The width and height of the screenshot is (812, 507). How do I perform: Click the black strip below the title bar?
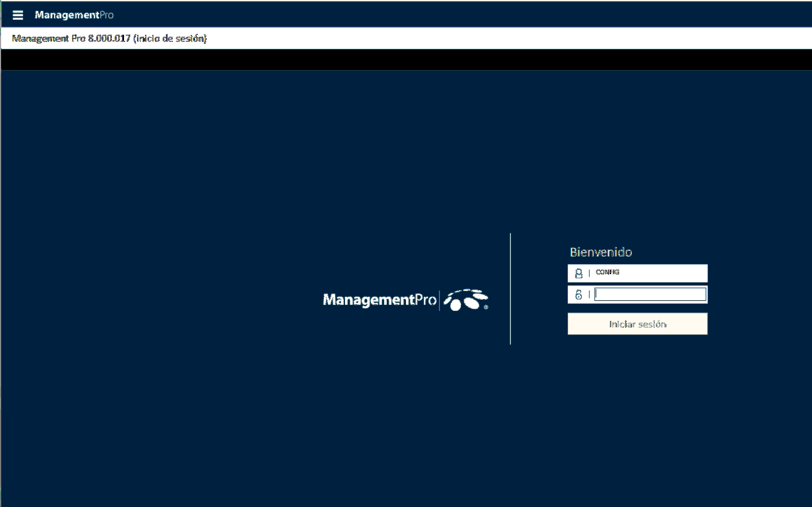pyautogui.click(x=406, y=59)
